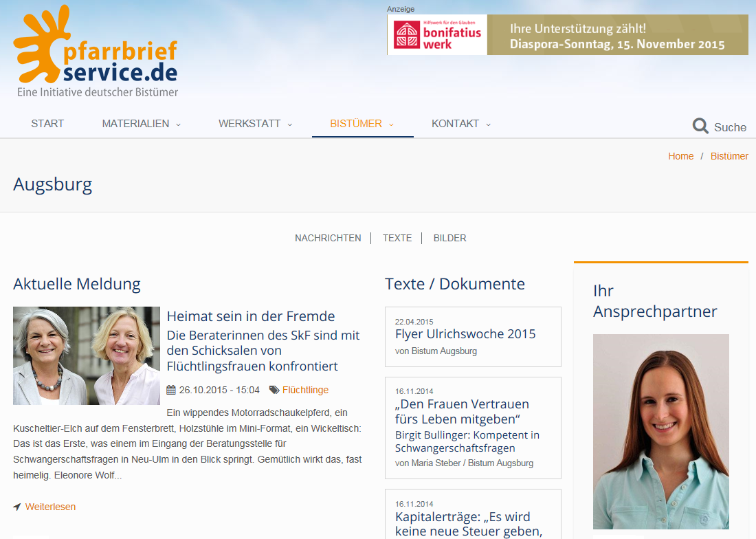The width and height of the screenshot is (756, 539).
Task: Click the Flüchtlinge tag
Action: (x=305, y=390)
